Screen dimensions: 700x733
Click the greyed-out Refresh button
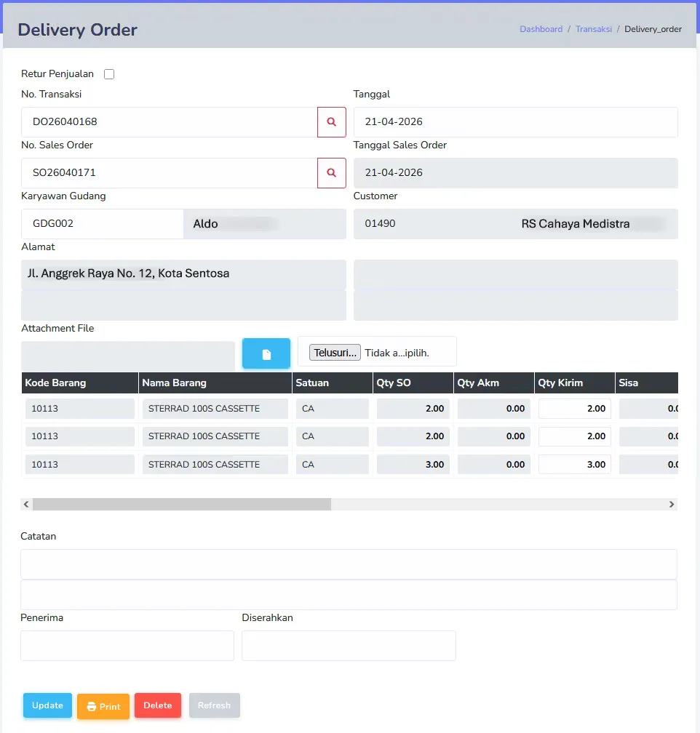click(x=215, y=705)
